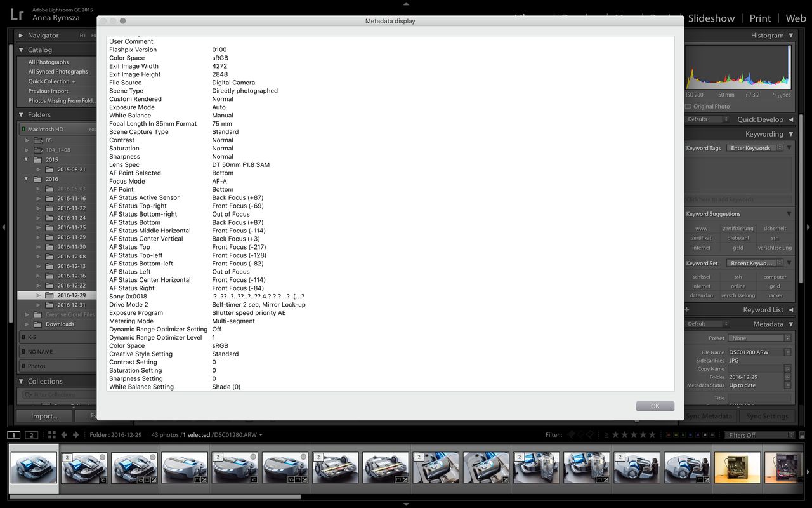
Task: Add the 'hacker' keyword from keyword set
Action: point(775,295)
